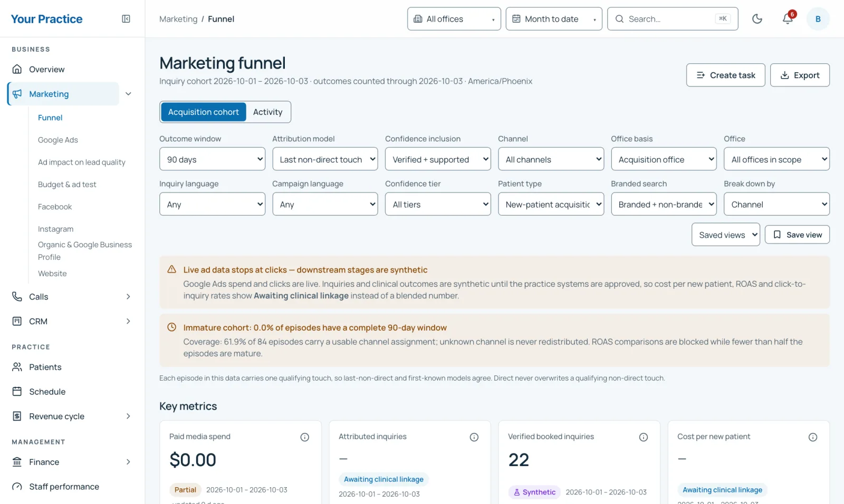
Task: Click the Search input field
Action: point(673,19)
